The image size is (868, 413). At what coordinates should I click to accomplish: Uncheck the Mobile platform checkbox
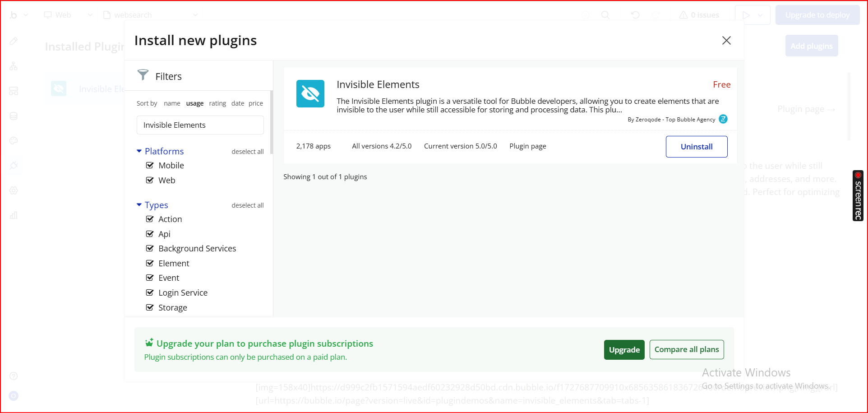coord(150,165)
